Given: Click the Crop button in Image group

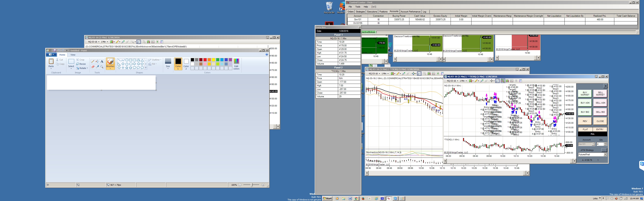Looking at the screenshot, I should point(80,60).
